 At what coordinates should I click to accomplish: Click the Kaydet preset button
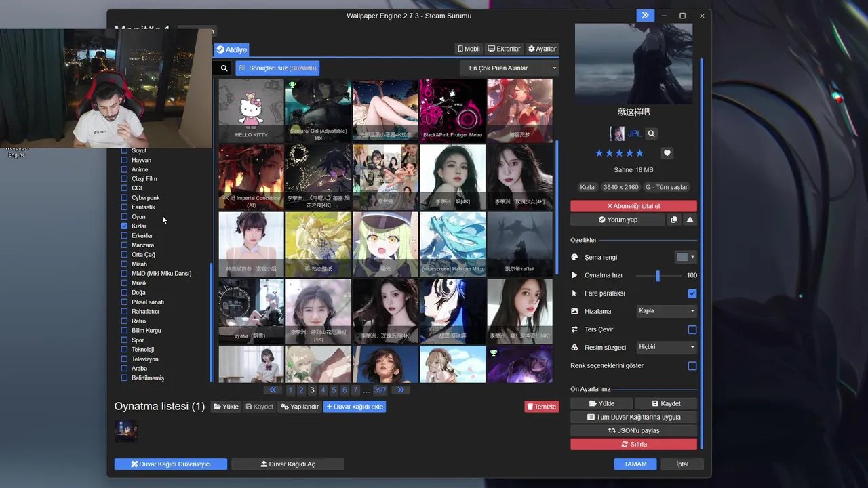click(x=666, y=403)
